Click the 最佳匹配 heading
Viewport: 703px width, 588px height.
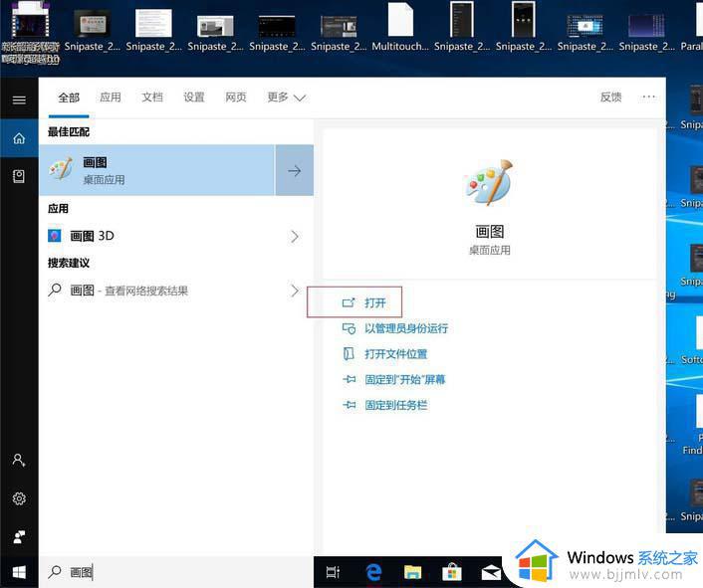pyautogui.click(x=69, y=131)
